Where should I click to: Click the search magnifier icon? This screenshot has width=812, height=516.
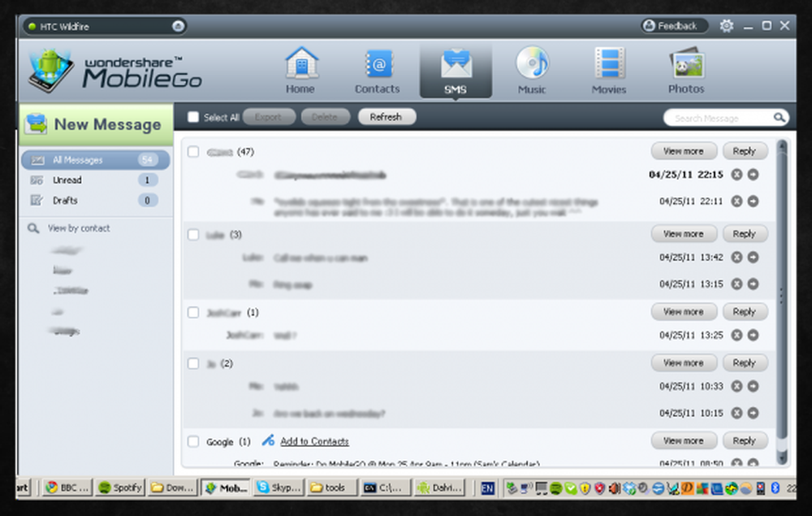pyautogui.click(x=780, y=118)
